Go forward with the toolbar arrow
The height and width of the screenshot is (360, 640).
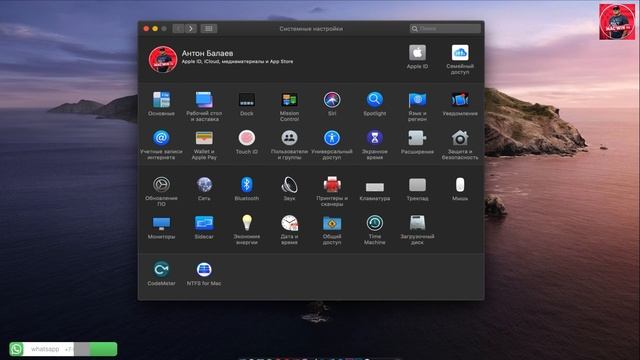(191, 29)
